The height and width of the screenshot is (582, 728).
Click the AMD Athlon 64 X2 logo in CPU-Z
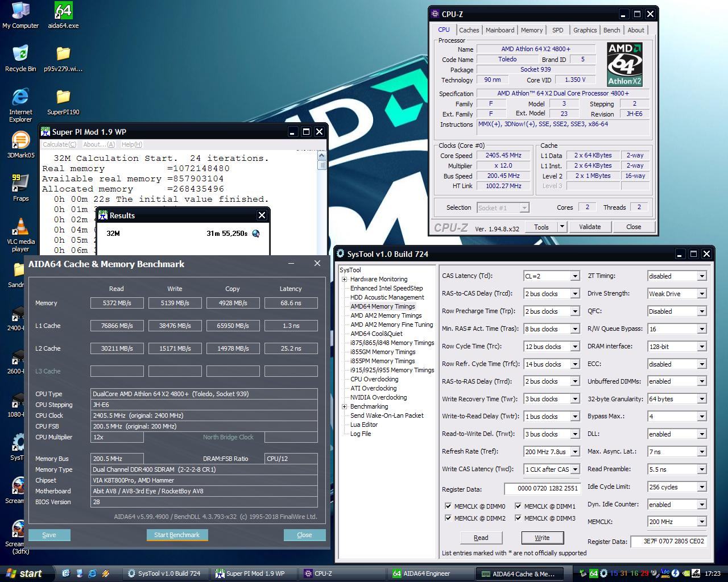coord(625,64)
